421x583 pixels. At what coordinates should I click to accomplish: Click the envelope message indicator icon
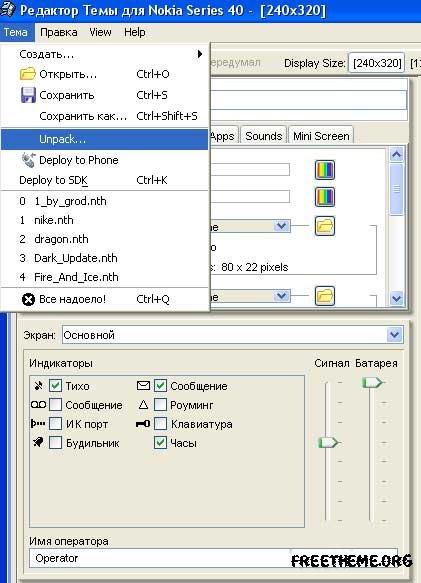click(x=143, y=386)
